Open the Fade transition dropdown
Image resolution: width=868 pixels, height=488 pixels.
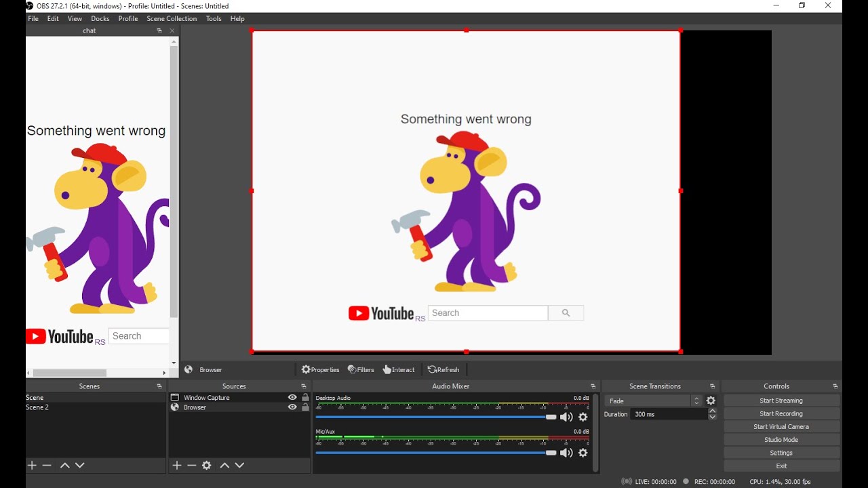654,401
